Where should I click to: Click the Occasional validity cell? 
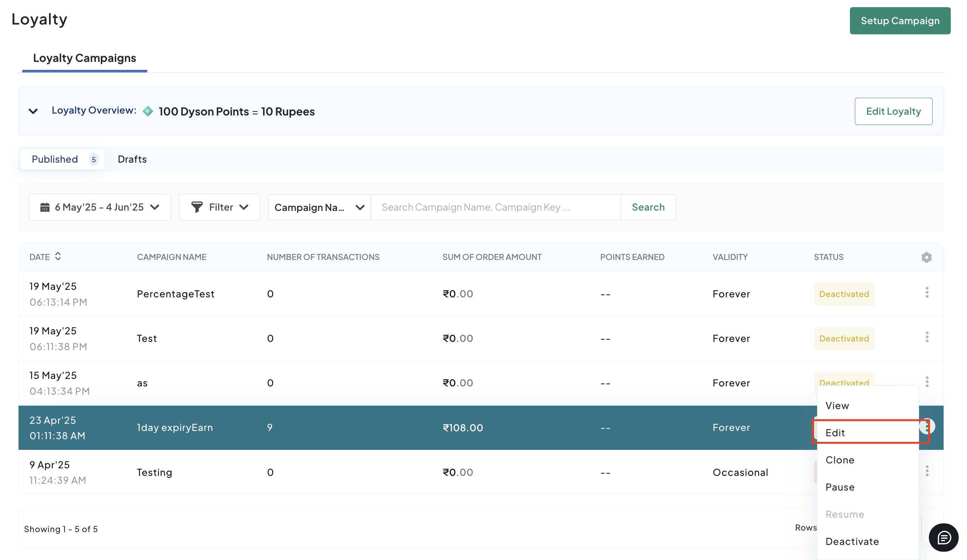click(x=740, y=472)
